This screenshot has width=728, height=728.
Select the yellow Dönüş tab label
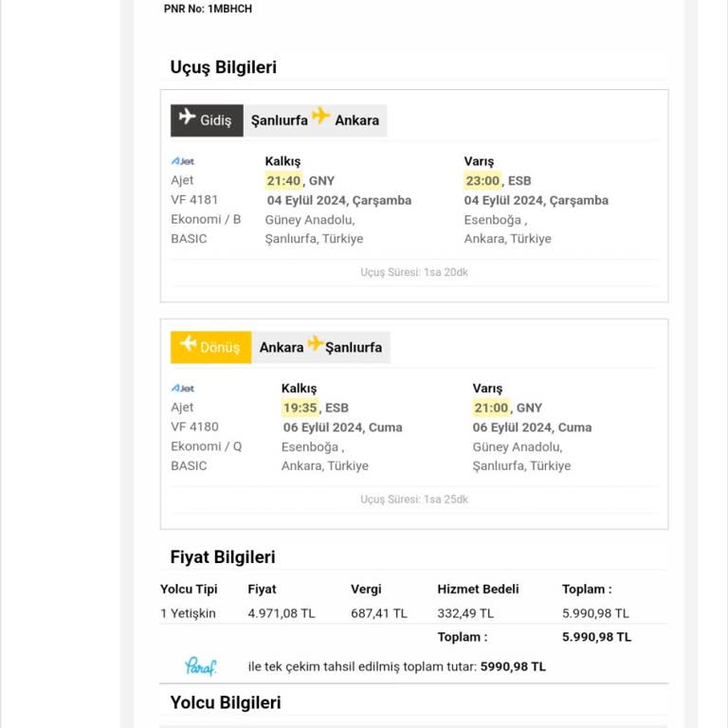220,348
